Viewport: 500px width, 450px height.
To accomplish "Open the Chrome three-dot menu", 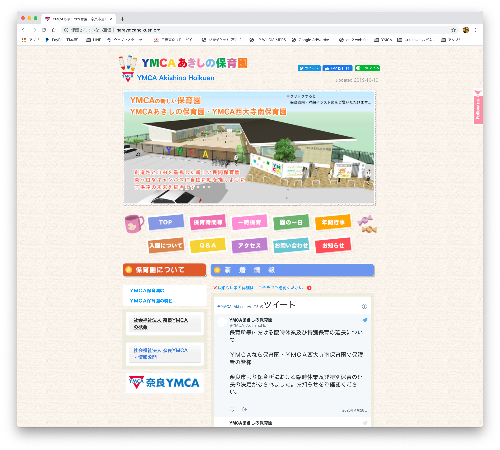I will (x=476, y=30).
